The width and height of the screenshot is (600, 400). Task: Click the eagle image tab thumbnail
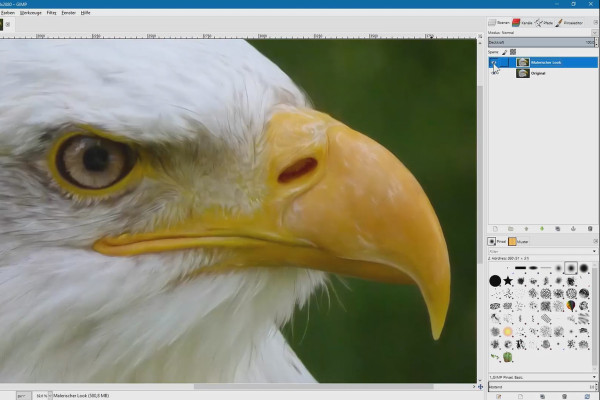pyautogui.click(x=1, y=24)
